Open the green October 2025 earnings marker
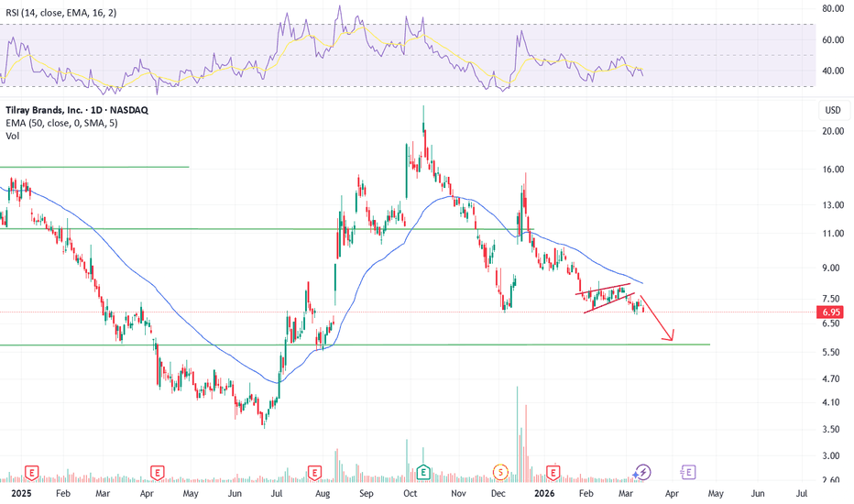Screen dimensions: 854x504 423,472
